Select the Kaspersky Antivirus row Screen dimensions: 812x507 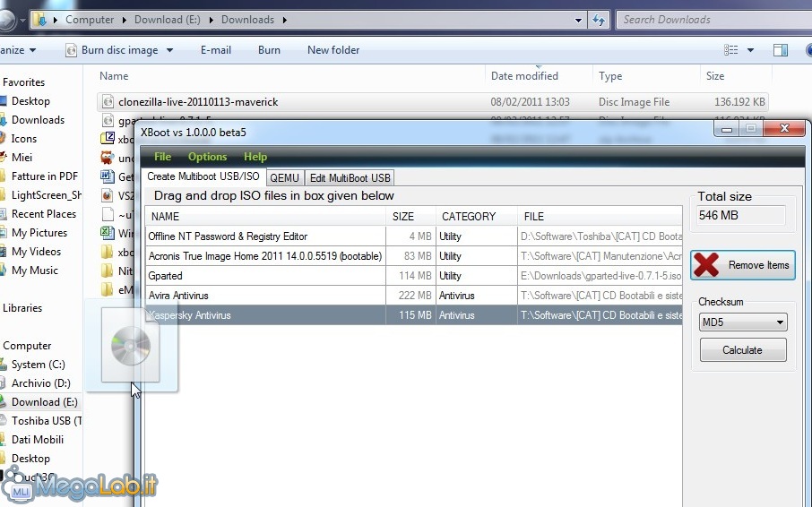(x=414, y=315)
